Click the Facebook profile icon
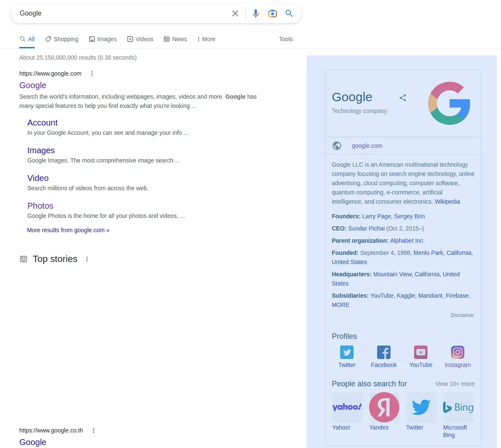 (383, 352)
